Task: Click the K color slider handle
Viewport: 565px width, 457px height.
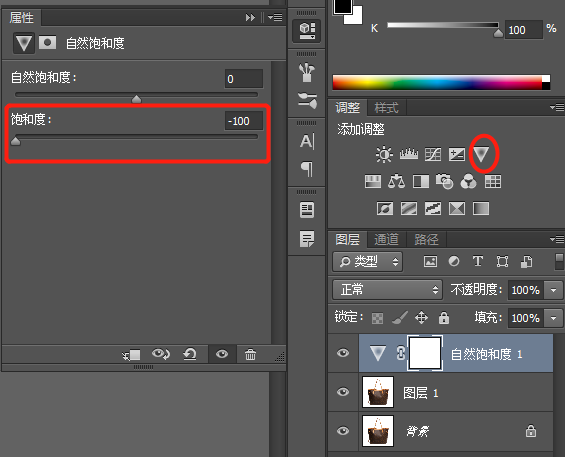Action: 498,33
